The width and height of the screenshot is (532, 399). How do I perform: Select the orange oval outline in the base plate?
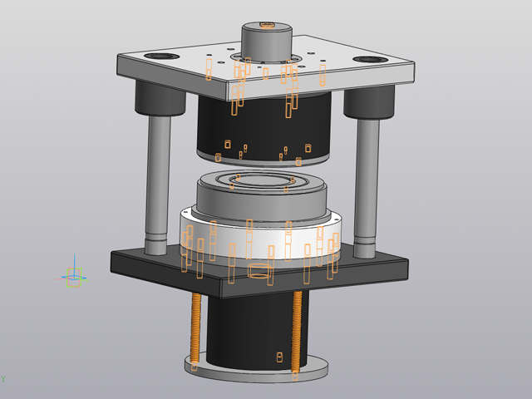[x=259, y=271]
